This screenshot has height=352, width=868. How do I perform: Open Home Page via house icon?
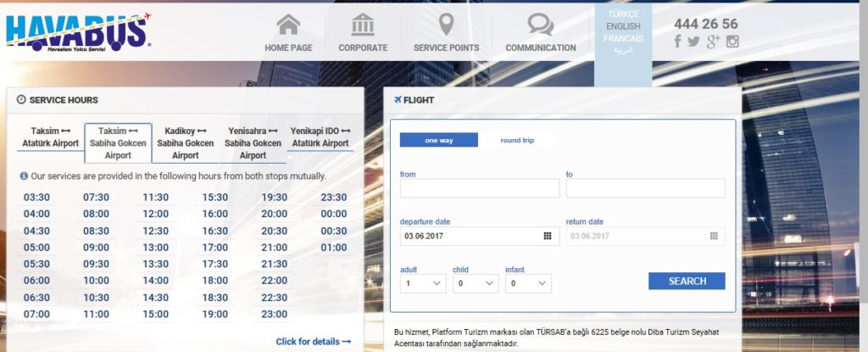[288, 25]
